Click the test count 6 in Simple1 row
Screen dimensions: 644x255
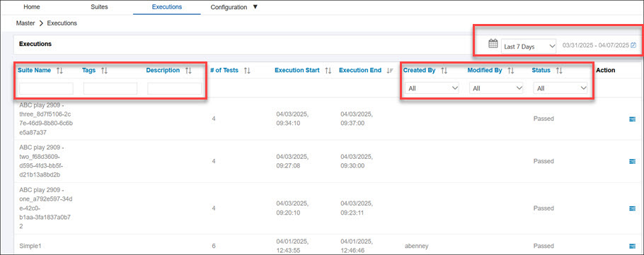(x=214, y=246)
